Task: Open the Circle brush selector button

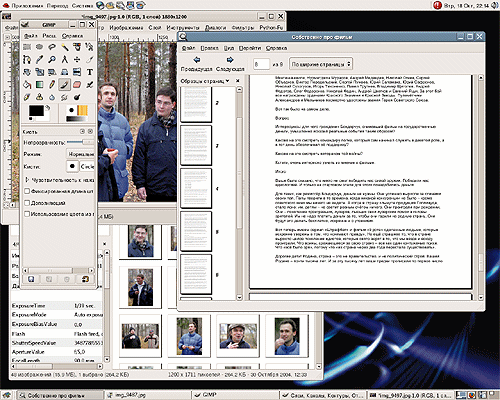Action: coord(87,166)
